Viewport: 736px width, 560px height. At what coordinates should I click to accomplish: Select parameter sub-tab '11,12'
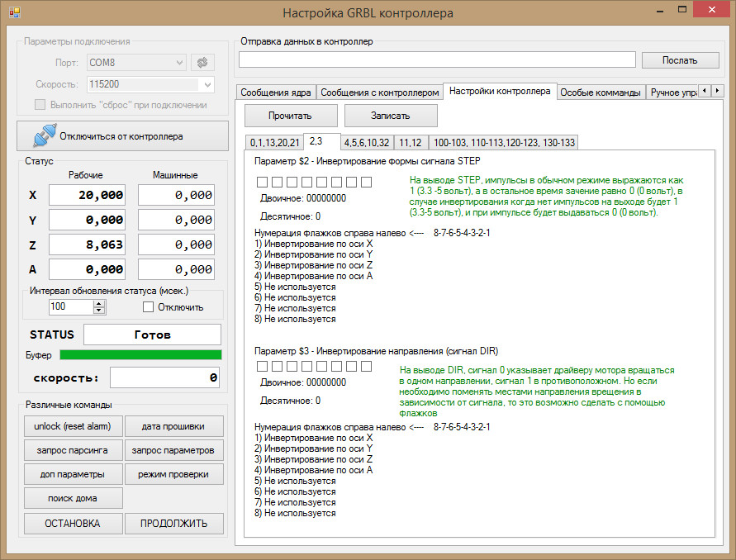[411, 143]
